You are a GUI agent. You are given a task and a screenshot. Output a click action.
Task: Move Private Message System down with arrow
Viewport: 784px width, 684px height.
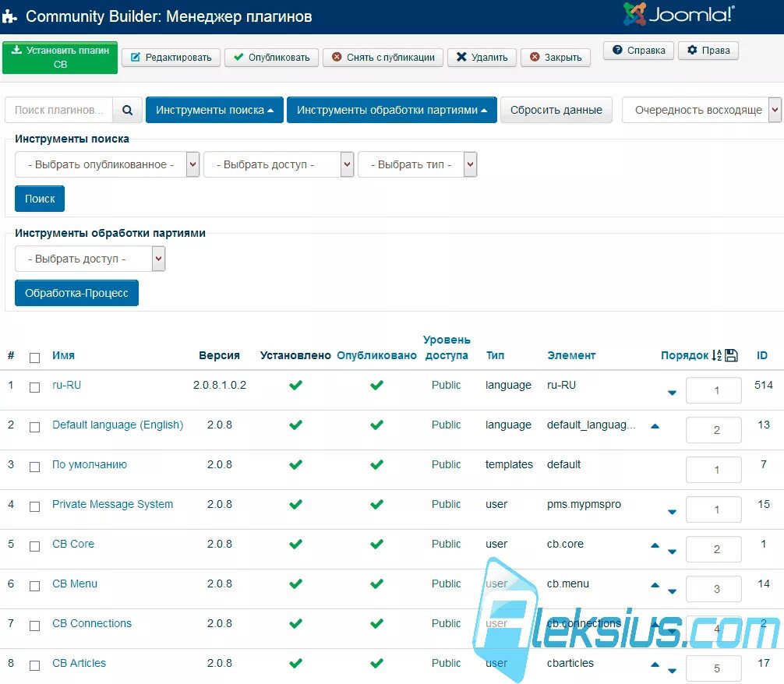tap(672, 512)
